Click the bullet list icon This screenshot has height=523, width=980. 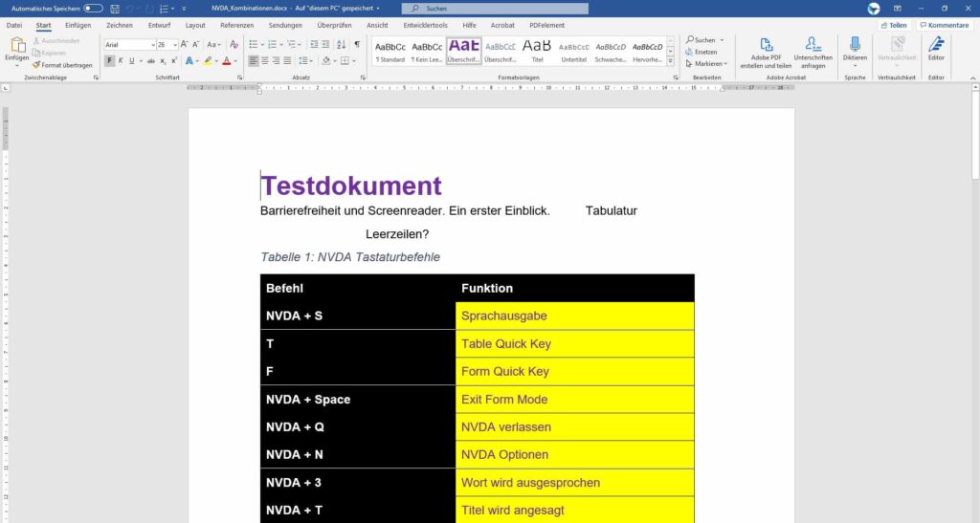click(253, 44)
